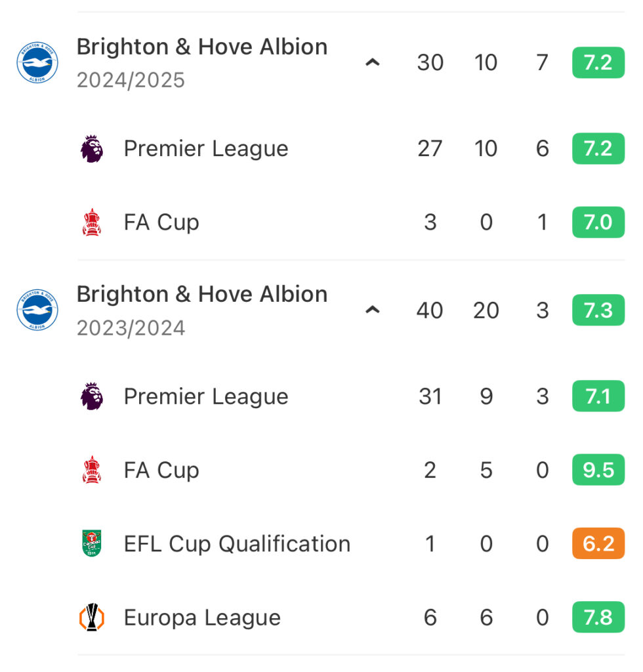The image size is (643, 672).
Task: Click the orange 6.2 rating badge
Action: click(598, 543)
